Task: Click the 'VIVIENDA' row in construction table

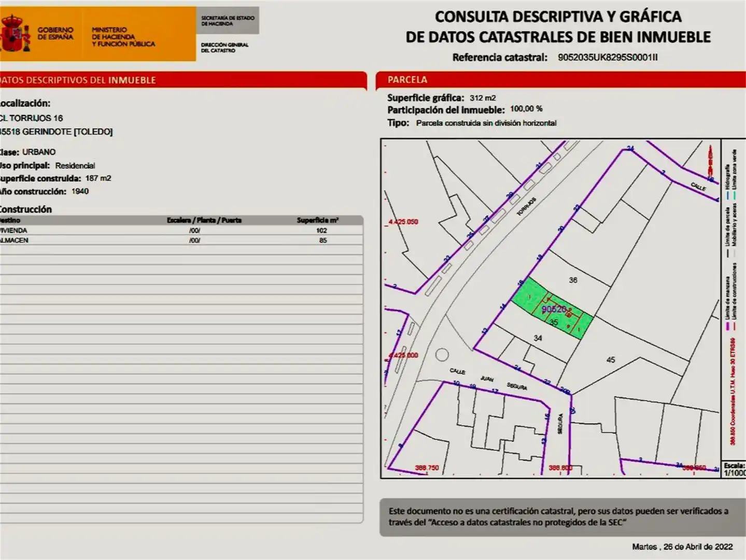Action: coord(181,230)
